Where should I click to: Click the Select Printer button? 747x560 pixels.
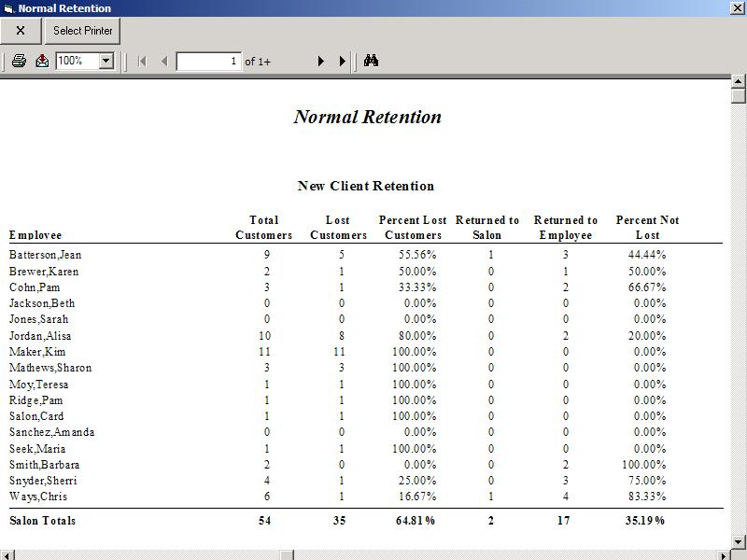pyautogui.click(x=83, y=31)
